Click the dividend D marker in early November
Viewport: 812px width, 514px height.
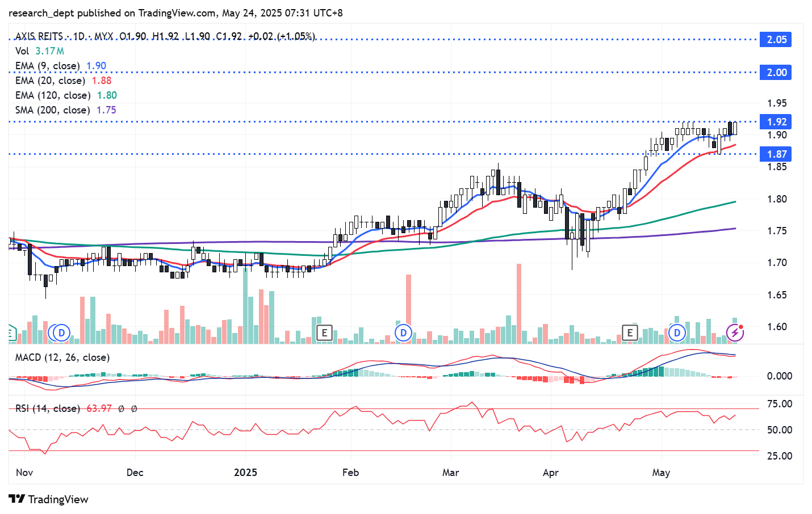[x=61, y=333]
